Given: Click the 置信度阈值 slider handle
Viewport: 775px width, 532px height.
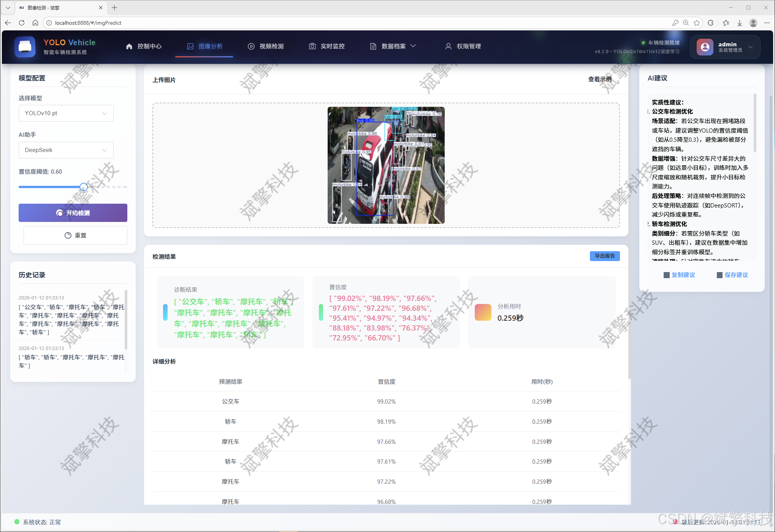Looking at the screenshot, I should [x=84, y=187].
